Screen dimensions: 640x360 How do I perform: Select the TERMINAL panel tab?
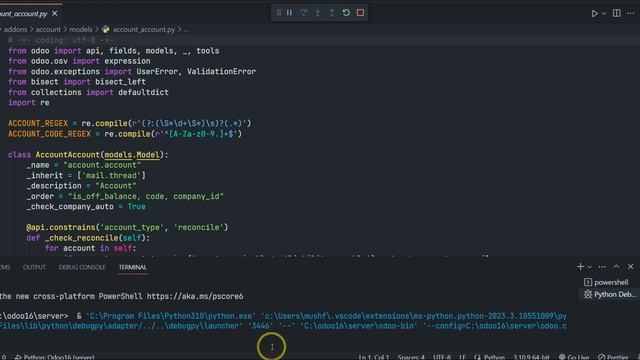(x=133, y=267)
